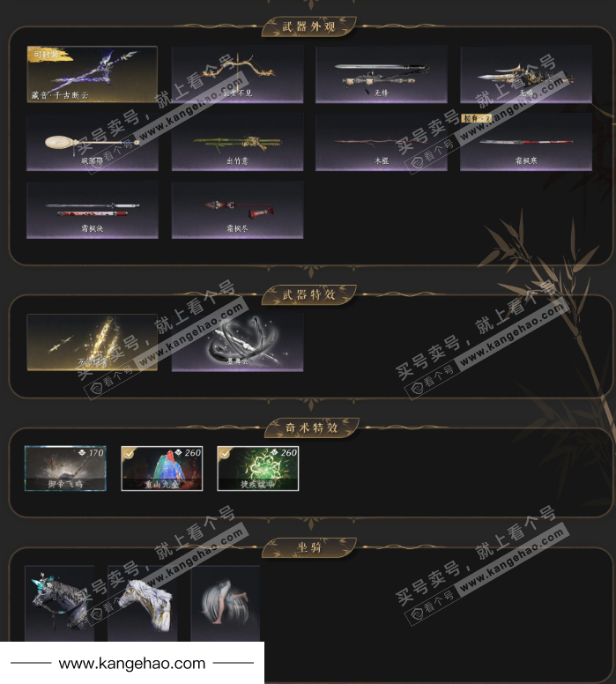This screenshot has height=684, width=616.
Task: Select the white horse mount
Action: pyautogui.click(x=143, y=603)
